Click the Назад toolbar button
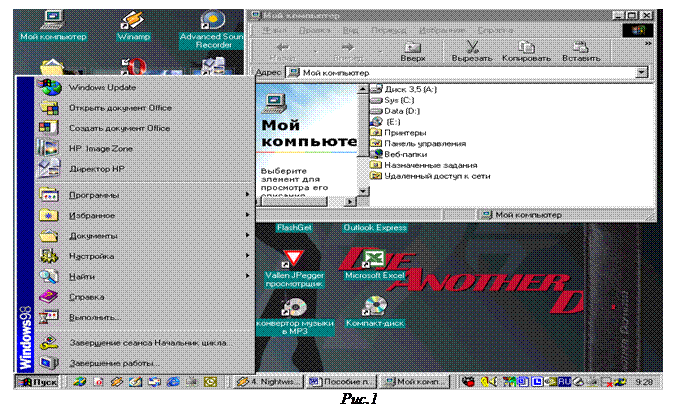This screenshot has width=682, height=414. (x=283, y=51)
